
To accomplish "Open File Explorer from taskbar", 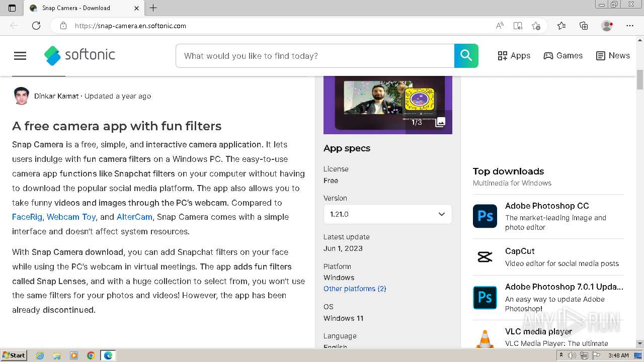I will pos(57,355).
